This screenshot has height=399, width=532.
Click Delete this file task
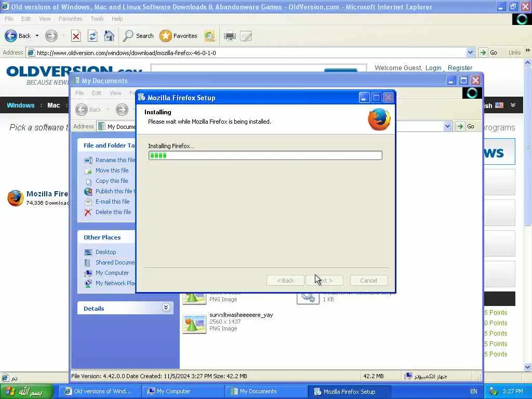[x=108, y=212]
